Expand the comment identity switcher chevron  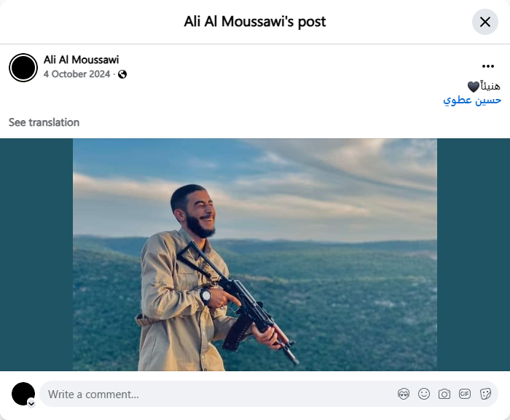[x=31, y=403]
